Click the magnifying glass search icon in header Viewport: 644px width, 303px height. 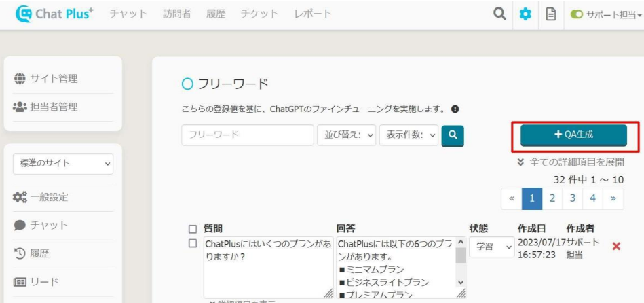(499, 14)
